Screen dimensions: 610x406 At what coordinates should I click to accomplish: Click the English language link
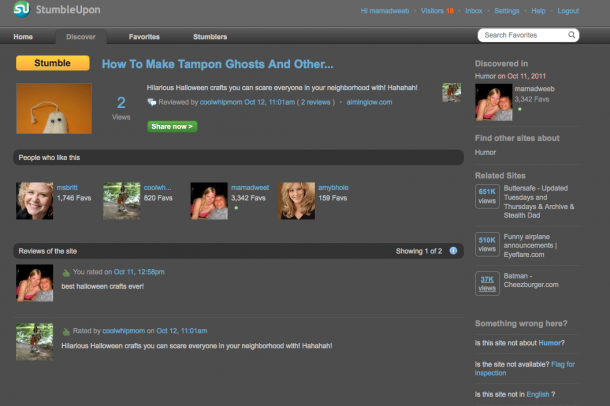pos(538,394)
